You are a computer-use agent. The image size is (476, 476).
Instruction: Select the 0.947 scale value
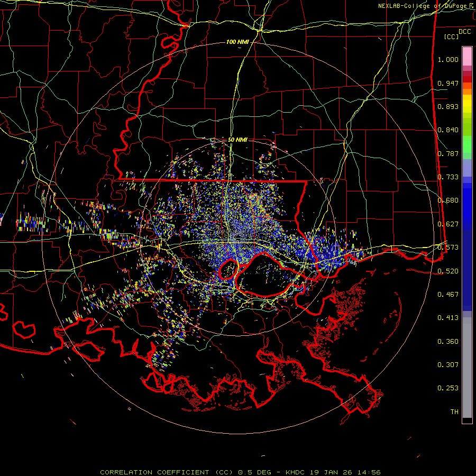(x=448, y=83)
